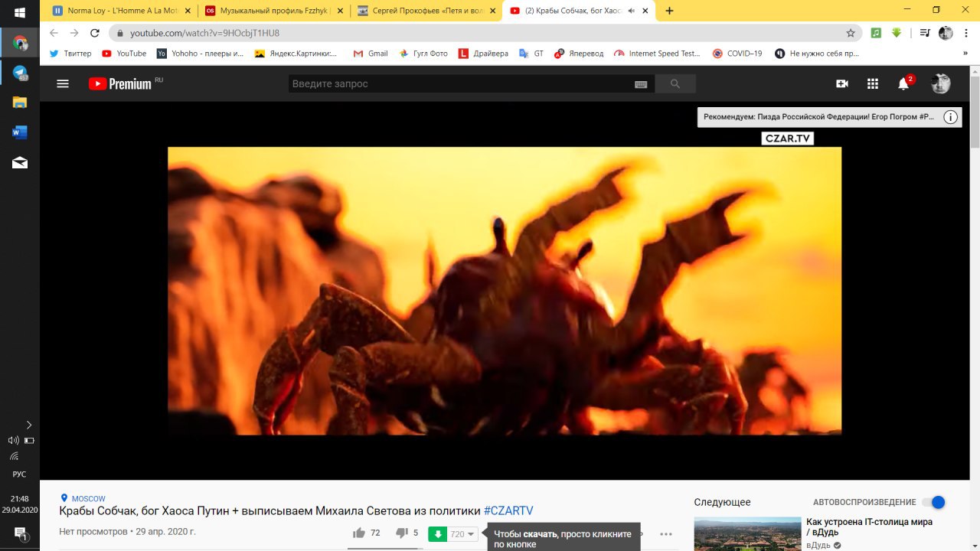Viewport: 980px width, 551px height.
Task: Go back to the previous page
Action: [54, 33]
